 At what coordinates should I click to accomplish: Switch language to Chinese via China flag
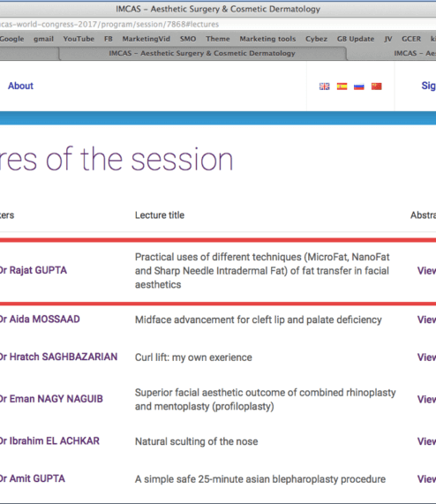click(377, 87)
